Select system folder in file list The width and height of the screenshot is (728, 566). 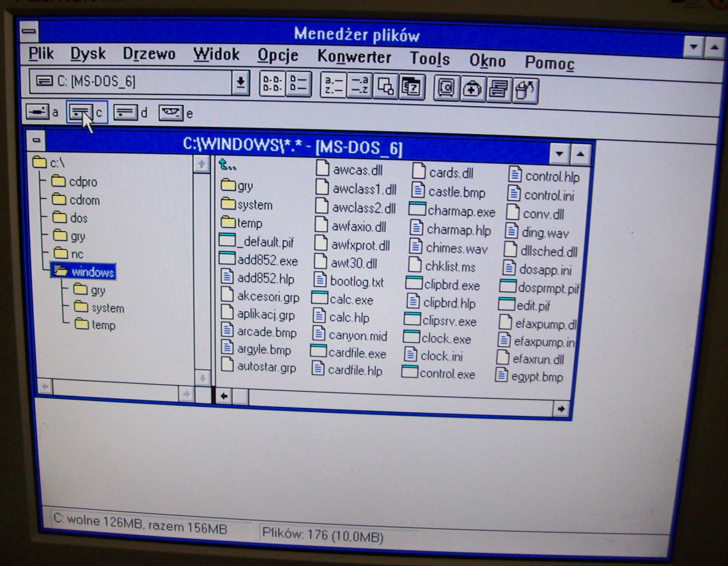tap(247, 204)
